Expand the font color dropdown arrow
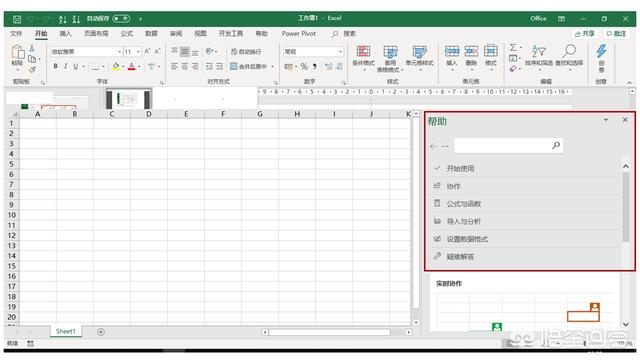This screenshot has height=360, width=640. (x=140, y=67)
